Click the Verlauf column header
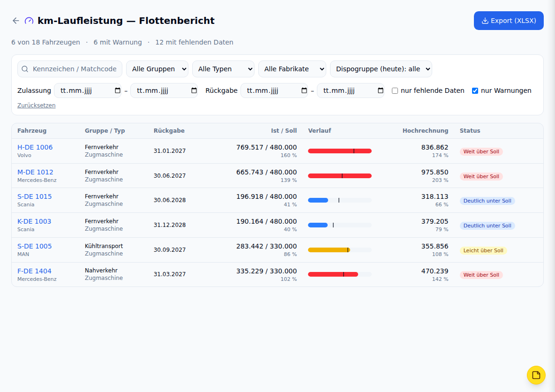 [320, 131]
